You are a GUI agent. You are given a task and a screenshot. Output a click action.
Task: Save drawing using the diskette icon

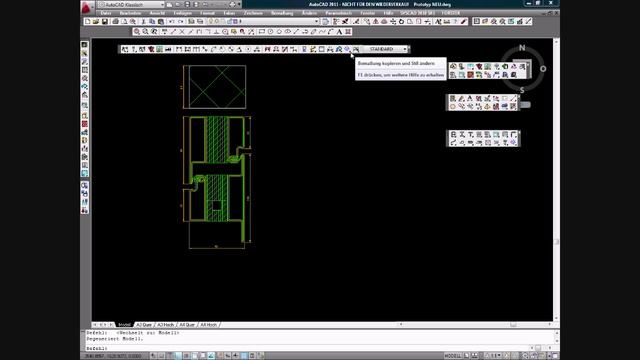coord(105,21)
